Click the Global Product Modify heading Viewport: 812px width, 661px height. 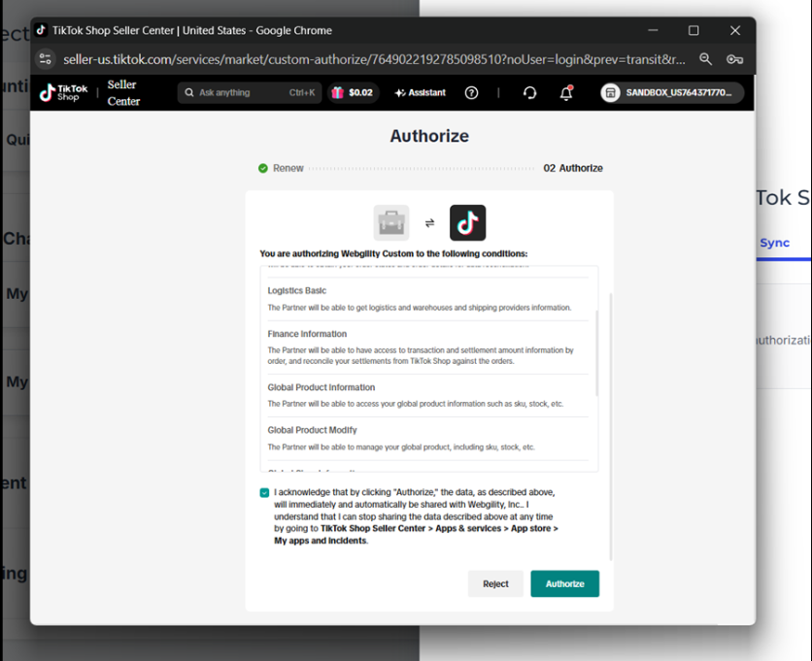(312, 430)
